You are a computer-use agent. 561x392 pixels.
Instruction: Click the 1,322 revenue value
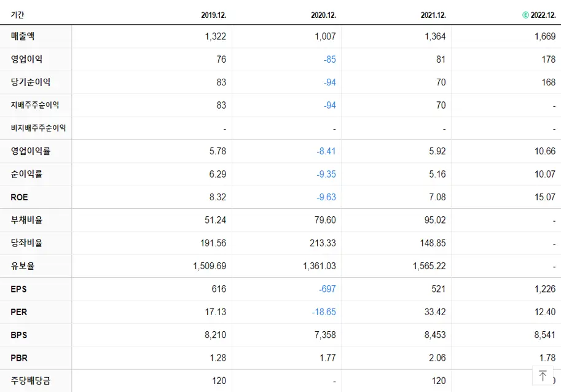(x=216, y=36)
